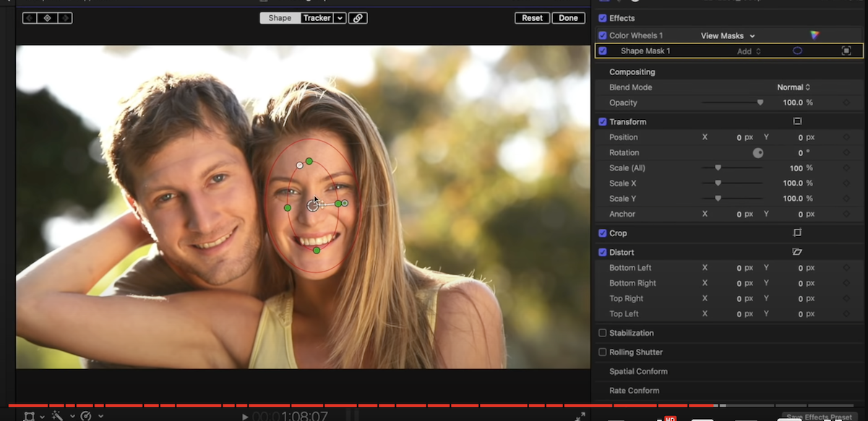Switch to the Shape tab

280,18
